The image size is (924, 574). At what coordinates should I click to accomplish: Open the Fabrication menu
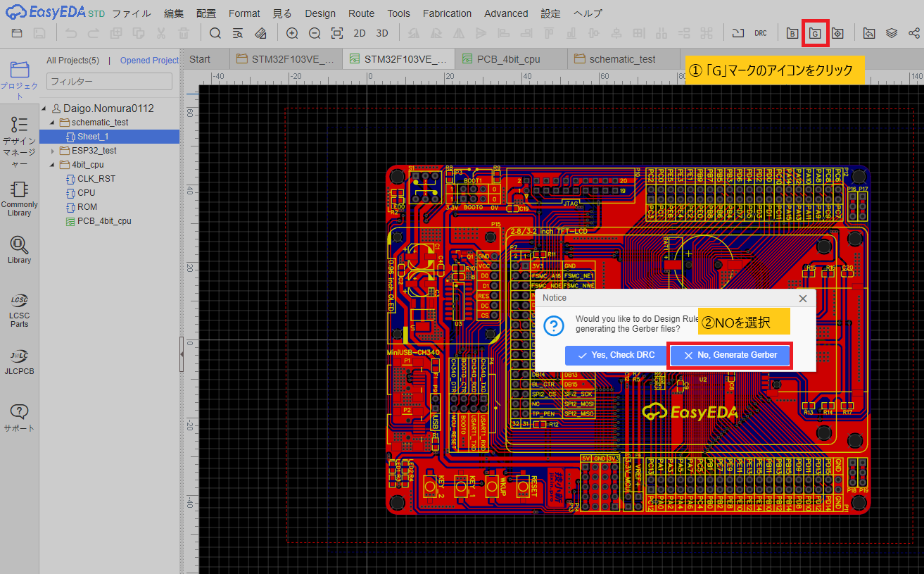(x=447, y=13)
